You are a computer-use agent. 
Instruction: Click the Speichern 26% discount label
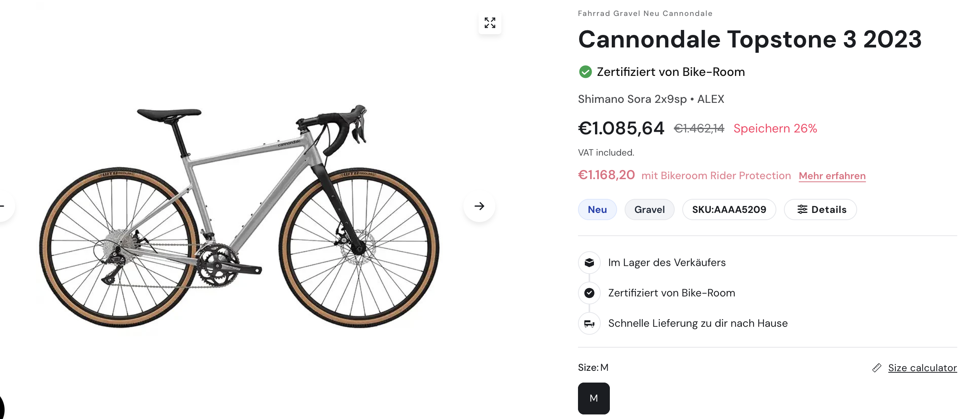click(775, 128)
